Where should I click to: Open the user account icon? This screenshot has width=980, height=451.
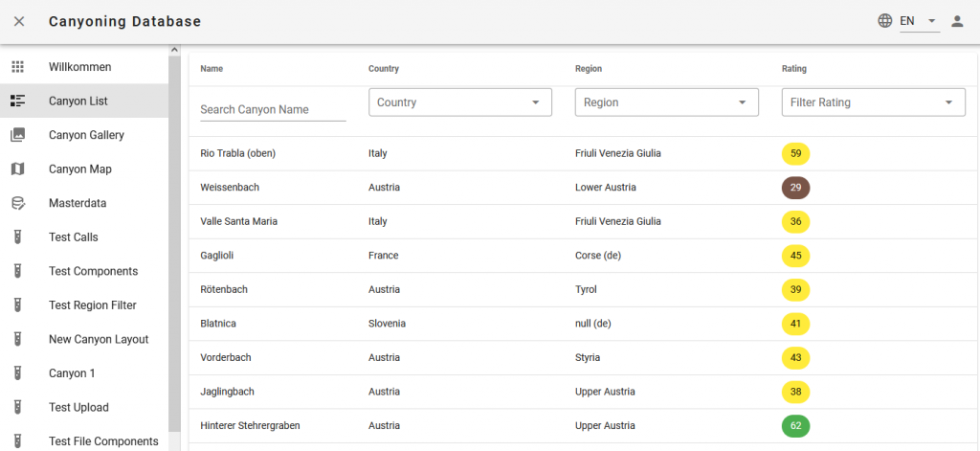click(x=956, y=21)
